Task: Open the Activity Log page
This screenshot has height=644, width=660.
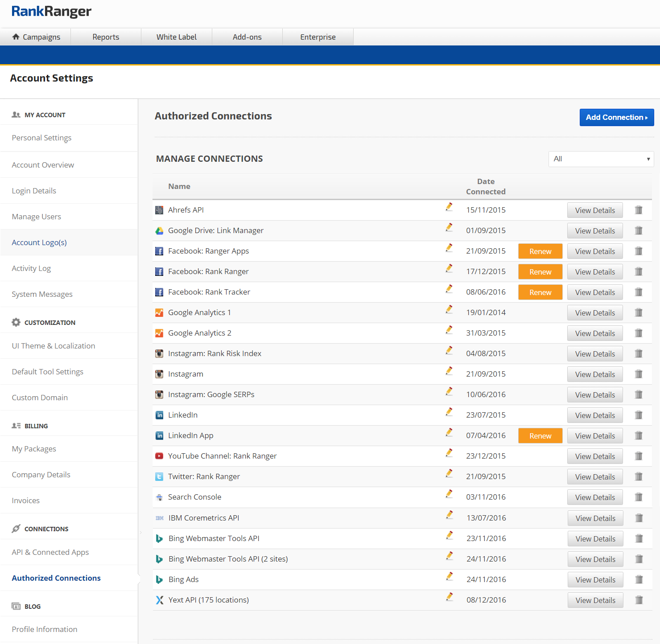Action: coord(31,268)
